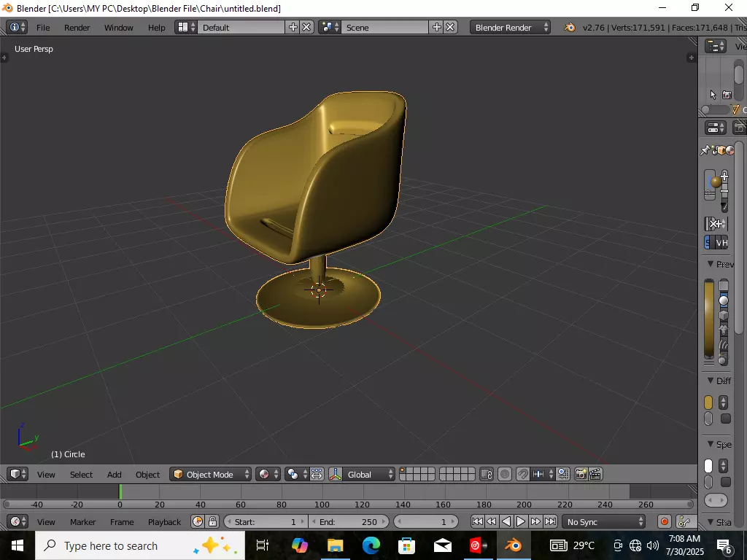Play animation in reverse
The width and height of the screenshot is (747, 560).
point(506,522)
